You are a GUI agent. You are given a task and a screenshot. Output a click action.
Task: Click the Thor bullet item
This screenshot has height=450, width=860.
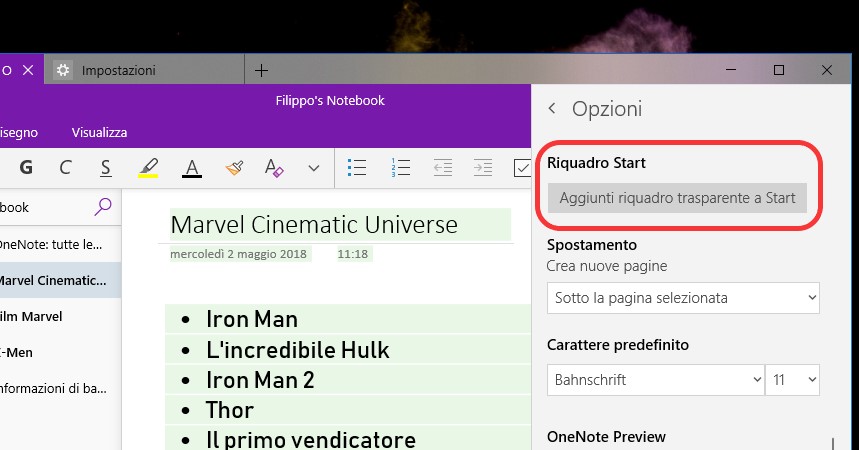click(230, 410)
